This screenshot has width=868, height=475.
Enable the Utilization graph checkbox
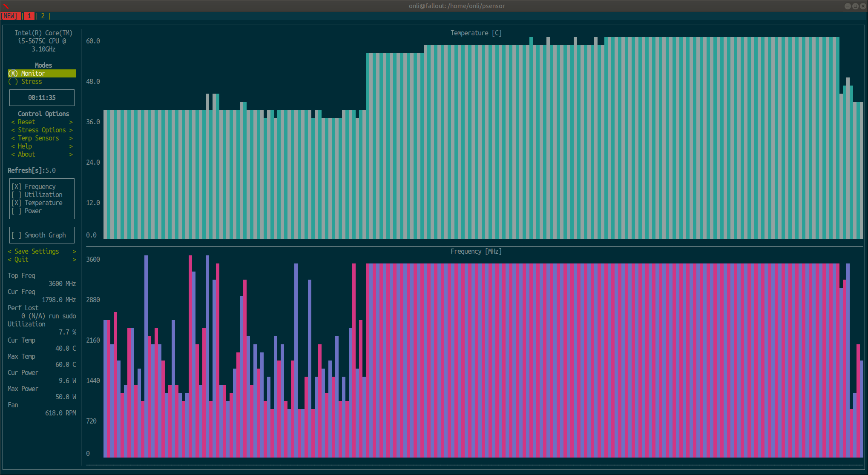tap(37, 195)
